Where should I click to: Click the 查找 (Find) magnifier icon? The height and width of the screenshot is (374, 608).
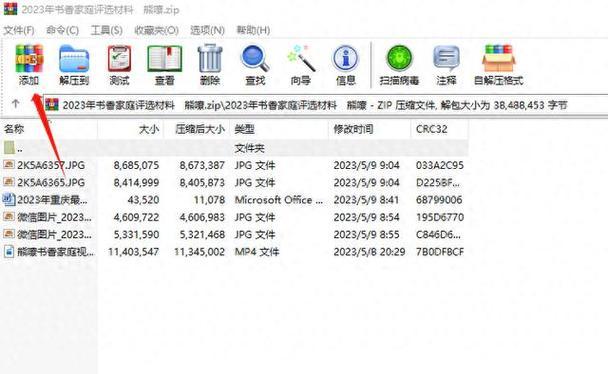tap(255, 59)
